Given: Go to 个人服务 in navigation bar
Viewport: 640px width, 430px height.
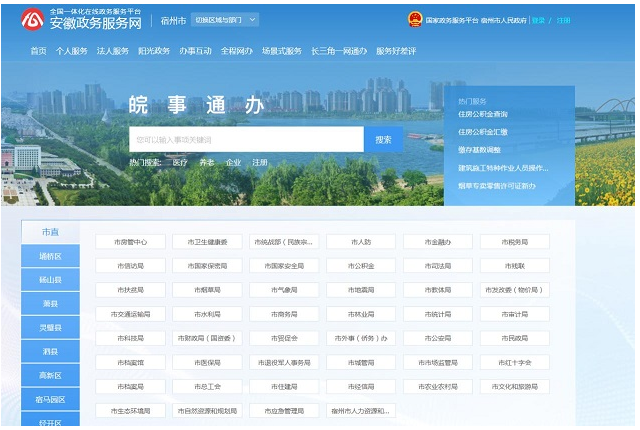Looking at the screenshot, I should (72, 51).
